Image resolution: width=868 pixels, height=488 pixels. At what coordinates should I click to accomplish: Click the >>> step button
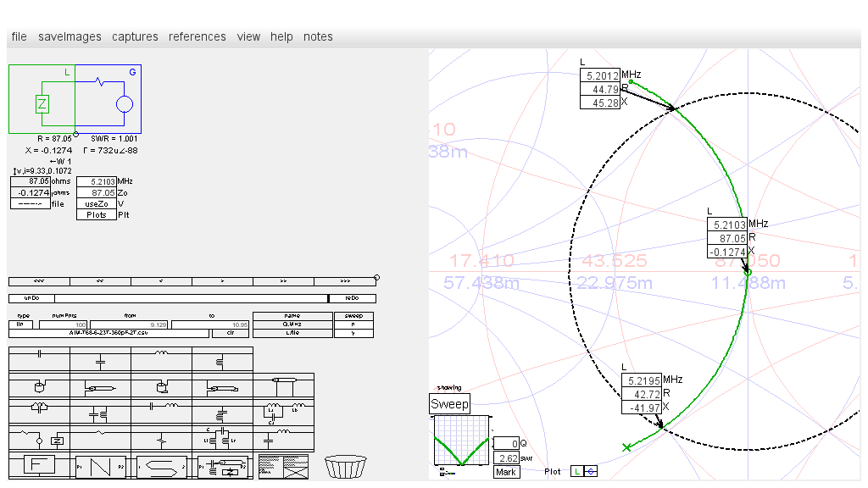coord(345,281)
